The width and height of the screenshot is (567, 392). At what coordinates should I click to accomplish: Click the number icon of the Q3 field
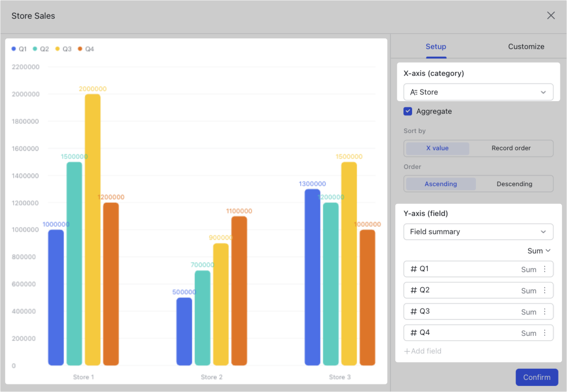click(414, 312)
